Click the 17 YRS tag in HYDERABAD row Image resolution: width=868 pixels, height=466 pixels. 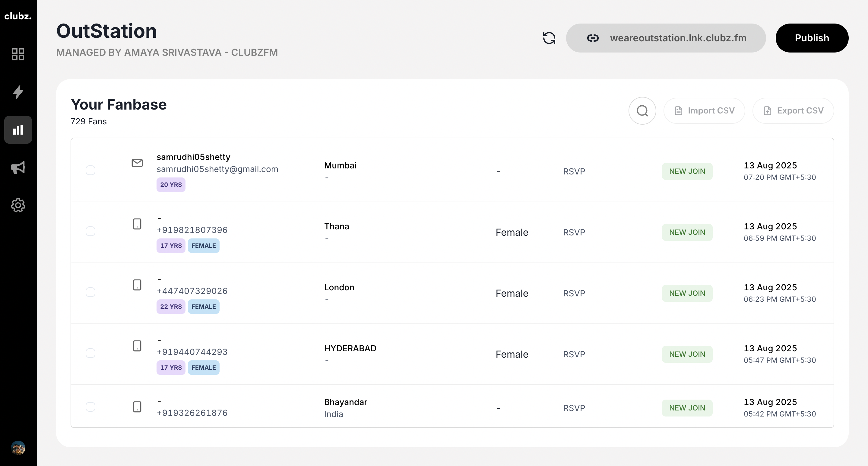(171, 368)
